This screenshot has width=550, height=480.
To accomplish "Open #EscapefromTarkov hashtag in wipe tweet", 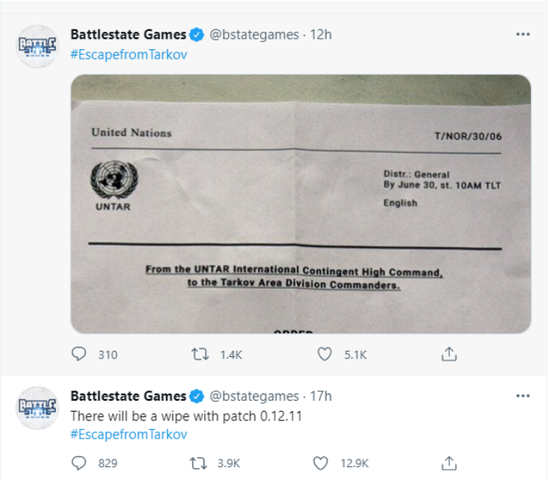I will pyautogui.click(x=129, y=434).
